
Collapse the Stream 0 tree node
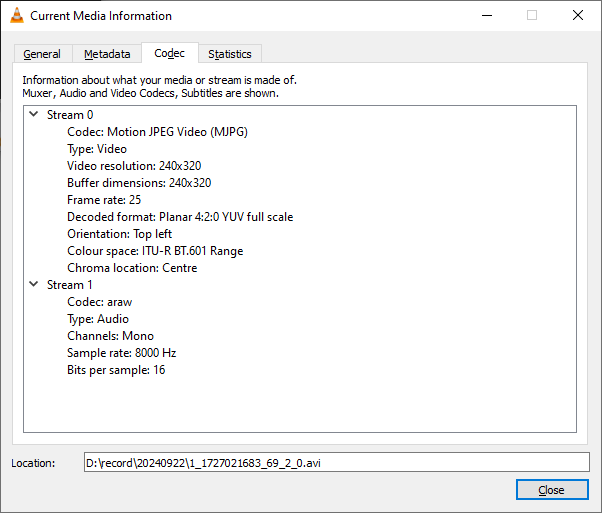tap(34, 115)
